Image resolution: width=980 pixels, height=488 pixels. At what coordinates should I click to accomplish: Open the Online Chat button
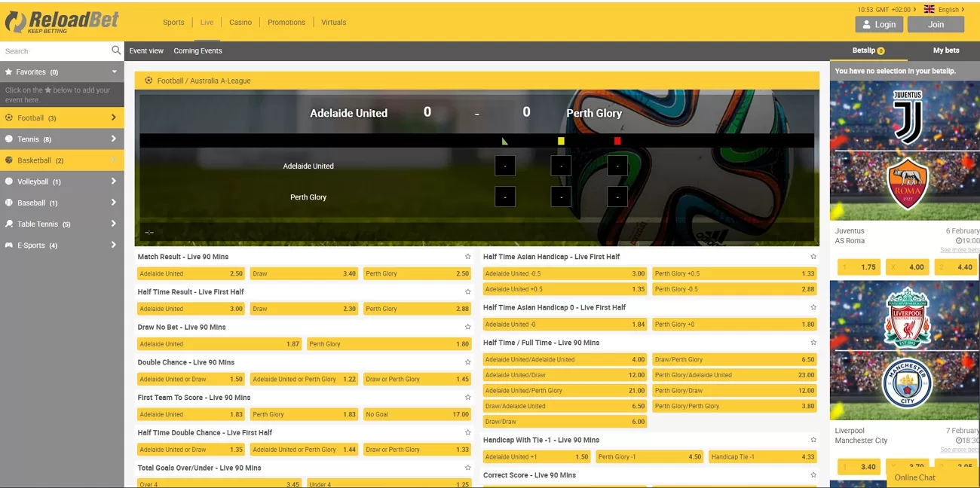[932, 477]
